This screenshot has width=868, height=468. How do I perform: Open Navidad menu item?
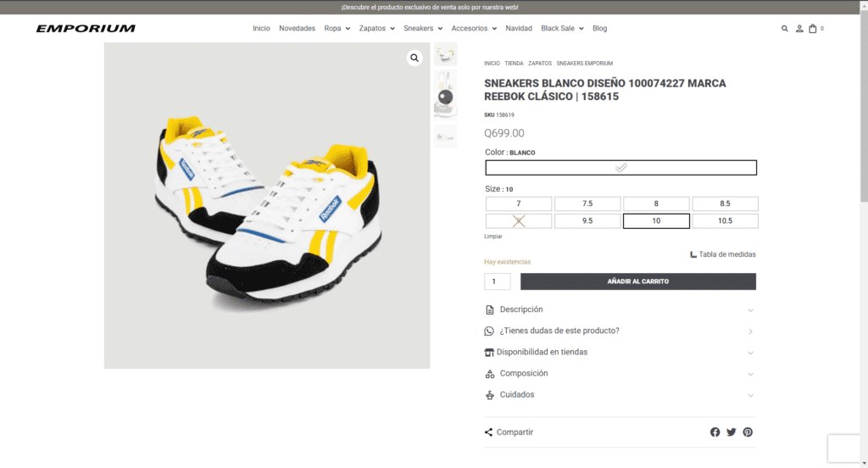point(519,28)
